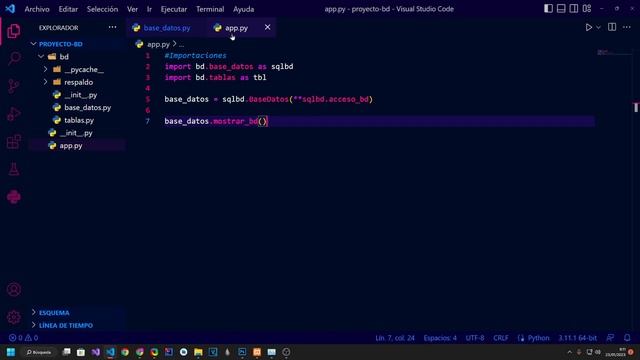This screenshot has height=360, width=640.
Task: Open Explorer views and more actions ellipsis
Action: tap(112, 27)
